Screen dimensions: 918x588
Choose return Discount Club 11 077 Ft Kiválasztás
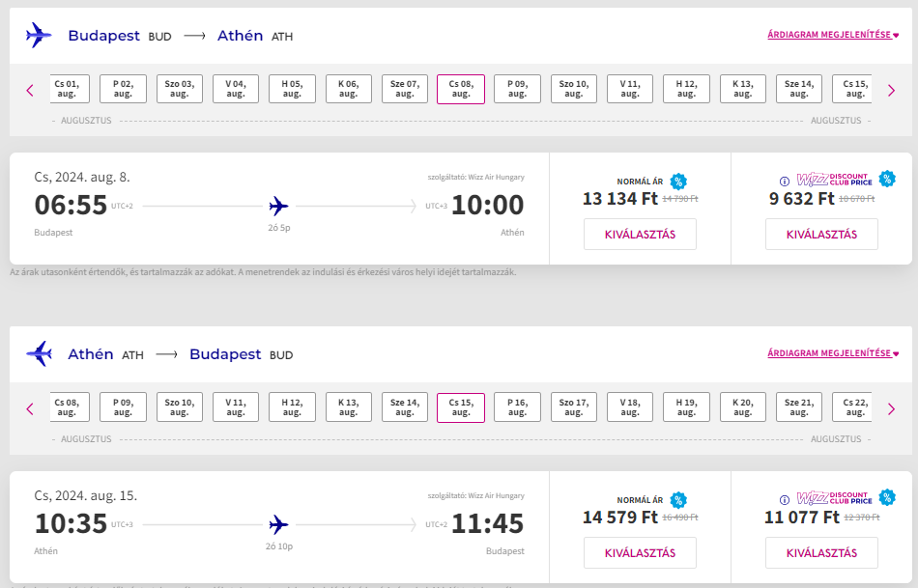point(821,553)
